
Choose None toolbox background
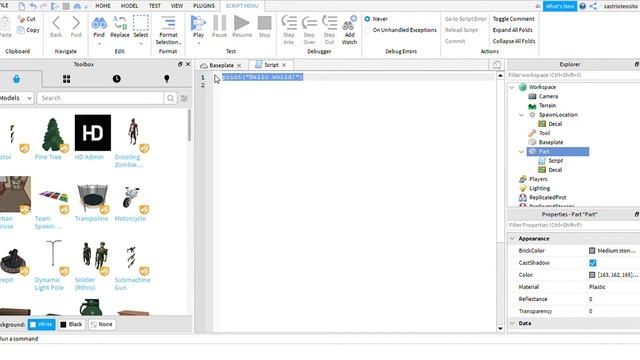point(102,324)
